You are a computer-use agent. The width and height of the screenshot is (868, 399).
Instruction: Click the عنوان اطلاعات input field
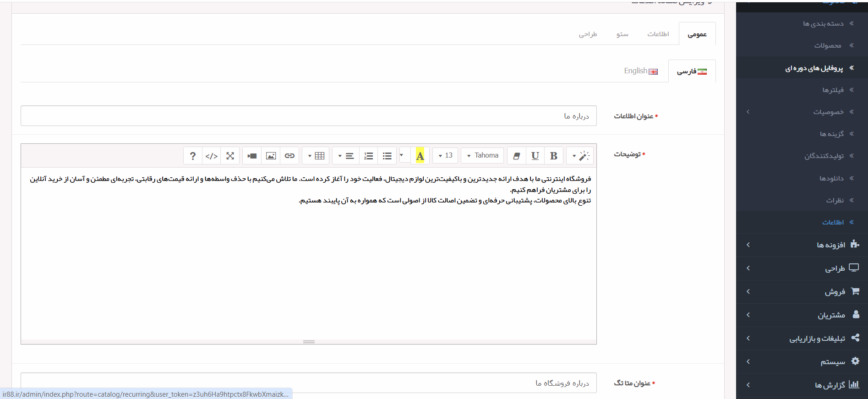click(x=309, y=116)
